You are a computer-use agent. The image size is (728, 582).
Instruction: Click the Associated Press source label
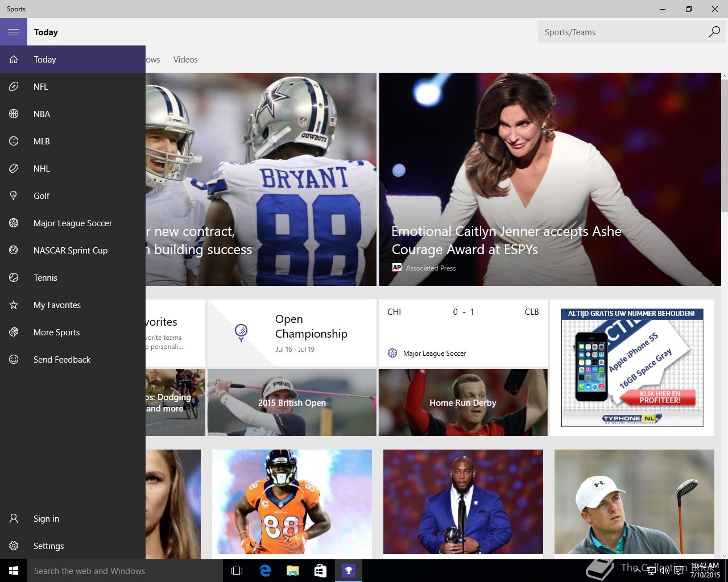coord(431,268)
